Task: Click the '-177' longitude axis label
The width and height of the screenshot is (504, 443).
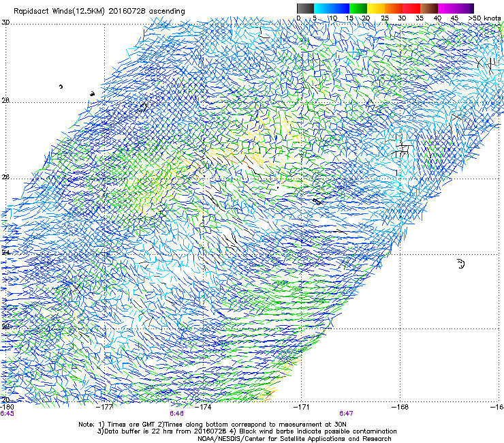Action: pyautogui.click(x=105, y=407)
